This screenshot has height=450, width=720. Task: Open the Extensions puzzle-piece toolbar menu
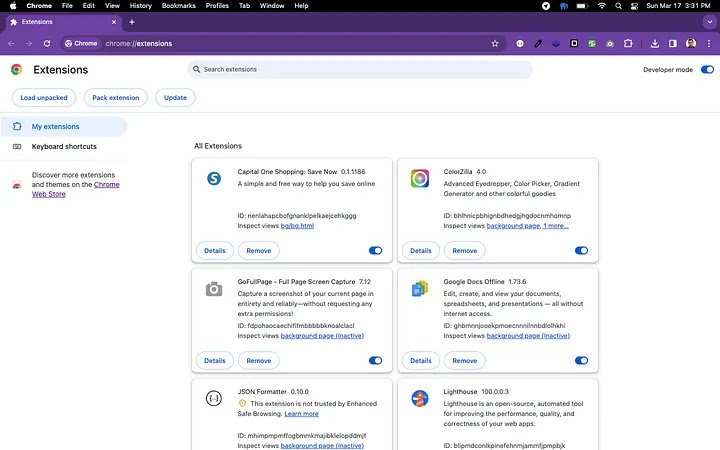tap(628, 44)
